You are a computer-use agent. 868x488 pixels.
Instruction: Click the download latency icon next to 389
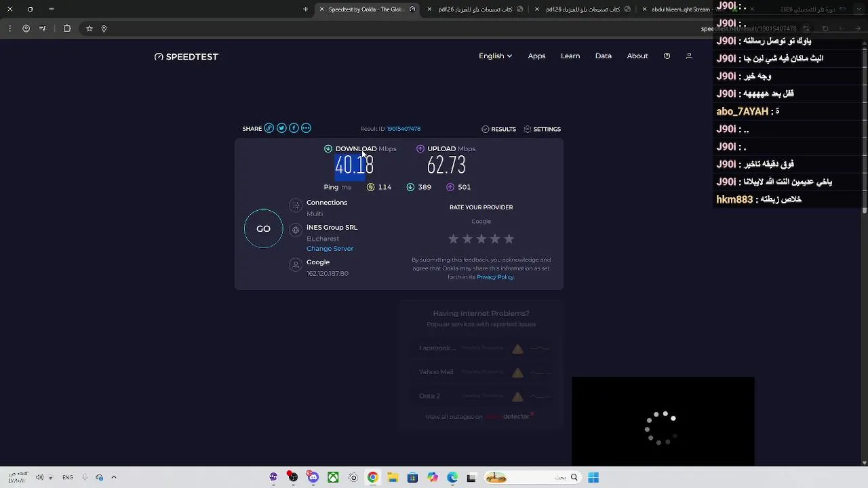pos(410,187)
